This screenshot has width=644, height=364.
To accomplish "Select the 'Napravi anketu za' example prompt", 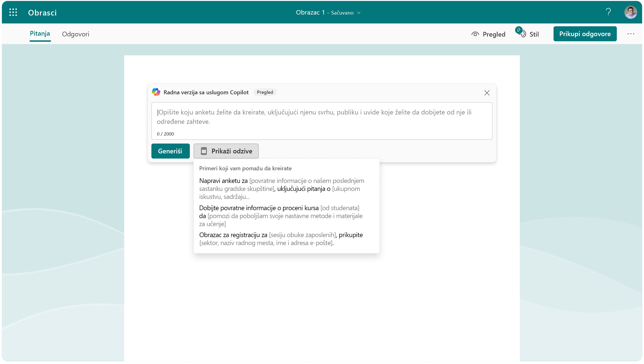I will [x=281, y=188].
